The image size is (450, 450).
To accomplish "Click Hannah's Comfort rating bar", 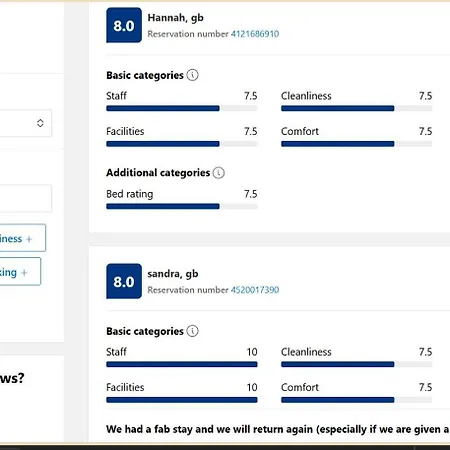I will 357,144.
